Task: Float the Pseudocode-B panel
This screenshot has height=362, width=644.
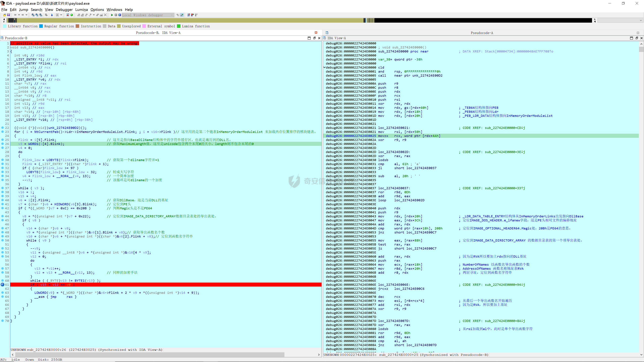Action: pos(314,38)
